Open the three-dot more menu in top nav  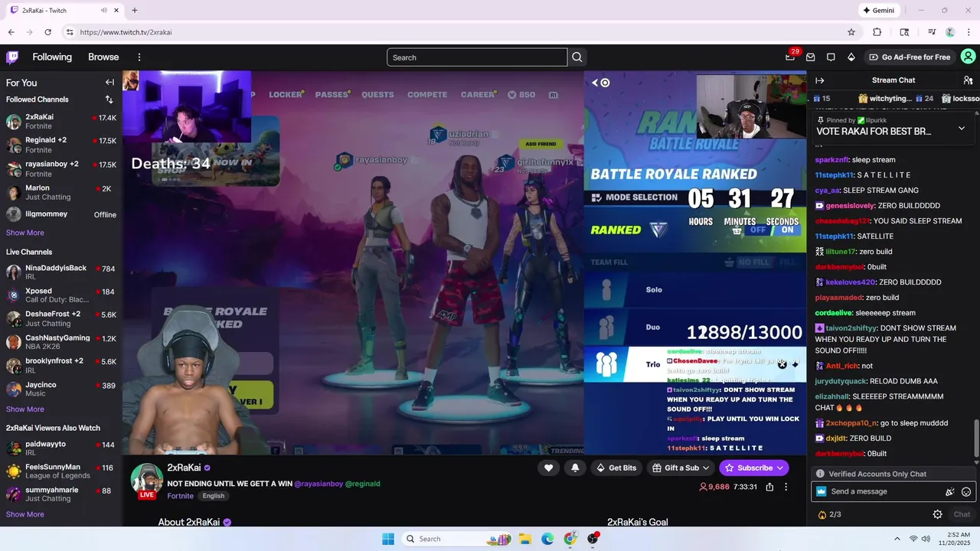(139, 57)
